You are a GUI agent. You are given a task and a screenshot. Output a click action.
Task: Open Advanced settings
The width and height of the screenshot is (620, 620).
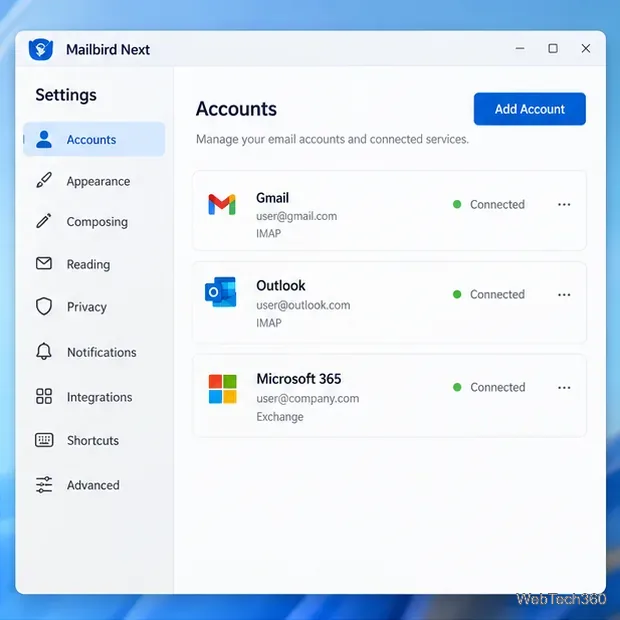(94, 485)
